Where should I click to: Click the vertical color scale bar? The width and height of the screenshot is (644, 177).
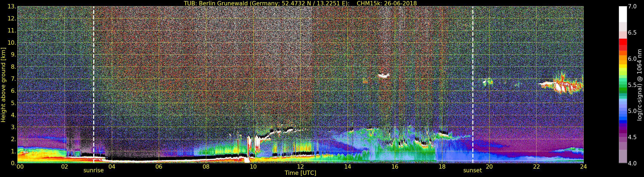(x=623, y=85)
